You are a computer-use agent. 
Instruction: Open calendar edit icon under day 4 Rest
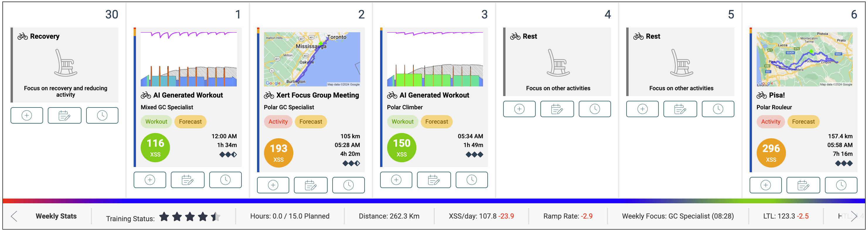pos(557,109)
